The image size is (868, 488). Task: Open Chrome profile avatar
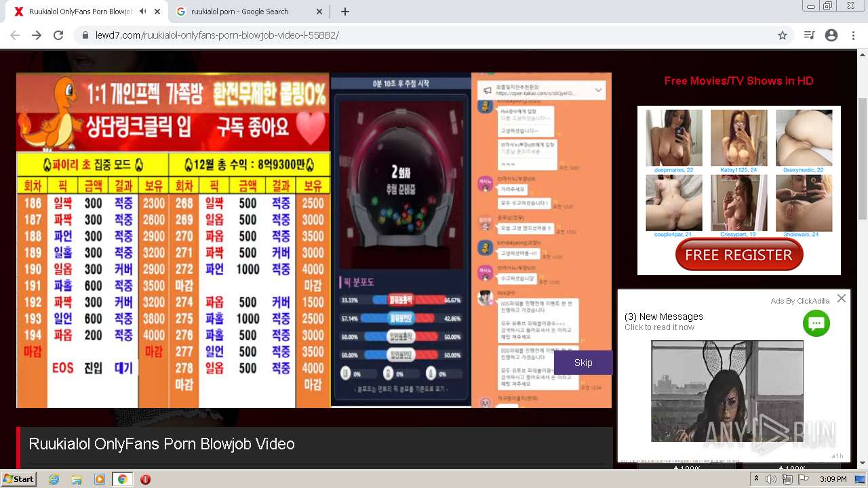831,35
